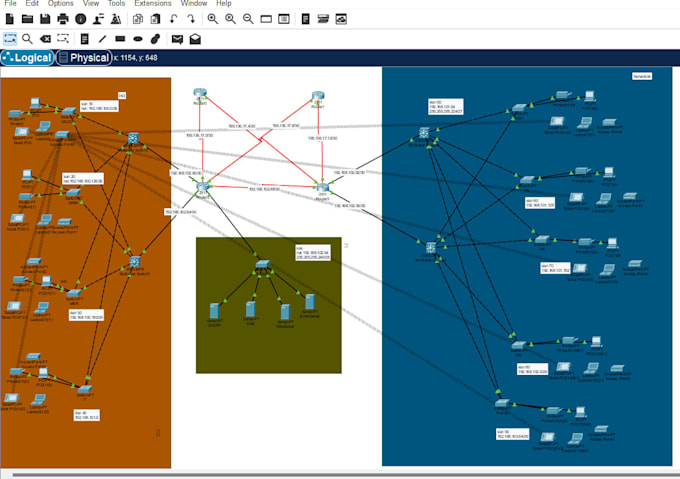Screen dimensions: 680x479
Task: Open the Network Information icon
Action: [x=81, y=19]
